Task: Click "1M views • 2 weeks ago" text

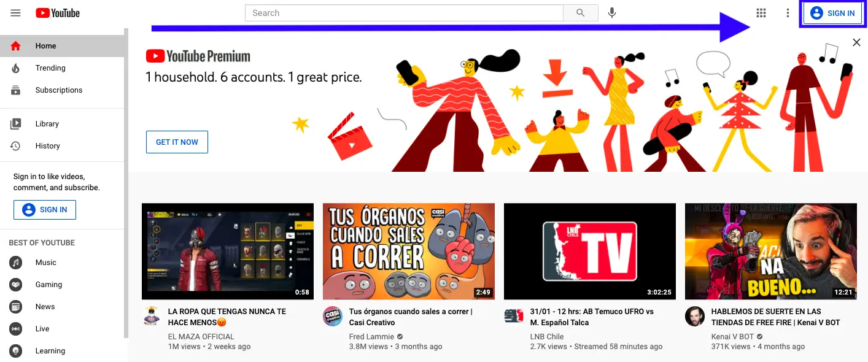Action: (x=209, y=347)
